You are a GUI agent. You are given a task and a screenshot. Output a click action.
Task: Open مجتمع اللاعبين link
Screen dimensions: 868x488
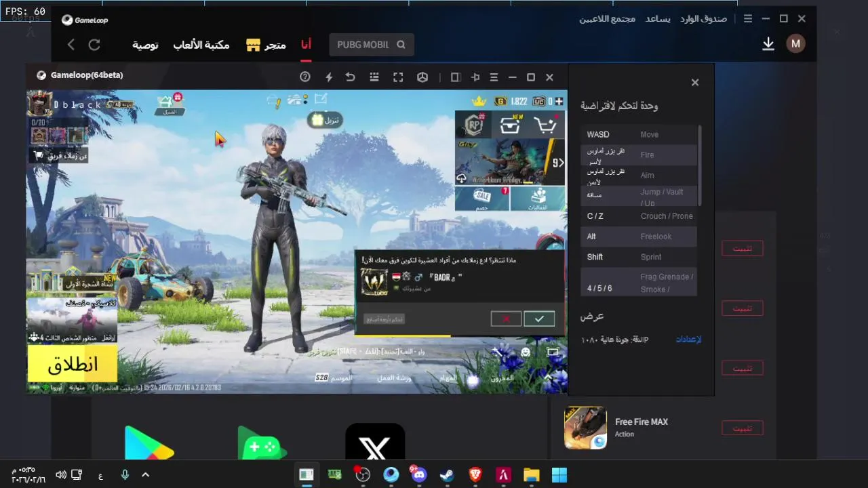pyautogui.click(x=607, y=18)
